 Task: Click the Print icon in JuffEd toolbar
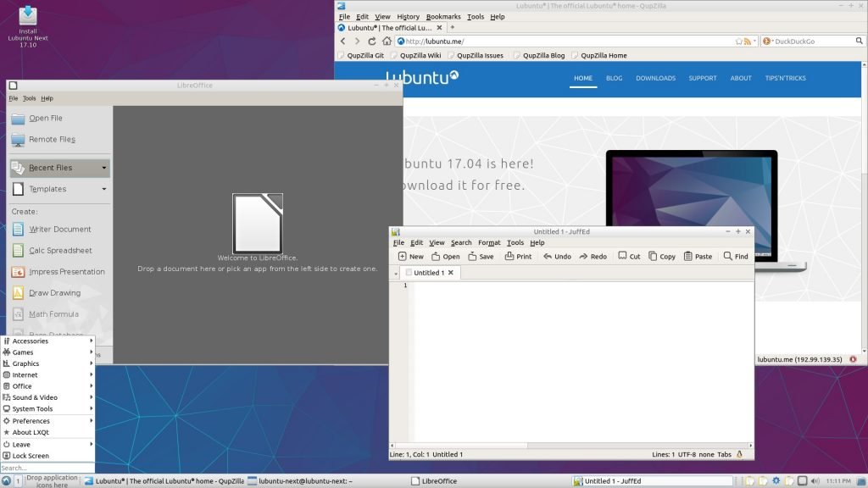point(509,256)
